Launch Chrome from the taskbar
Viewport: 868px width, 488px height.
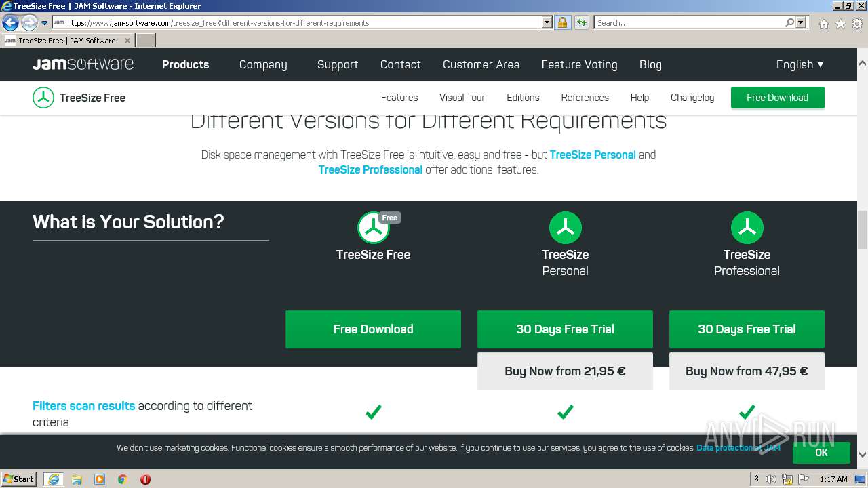click(x=123, y=479)
